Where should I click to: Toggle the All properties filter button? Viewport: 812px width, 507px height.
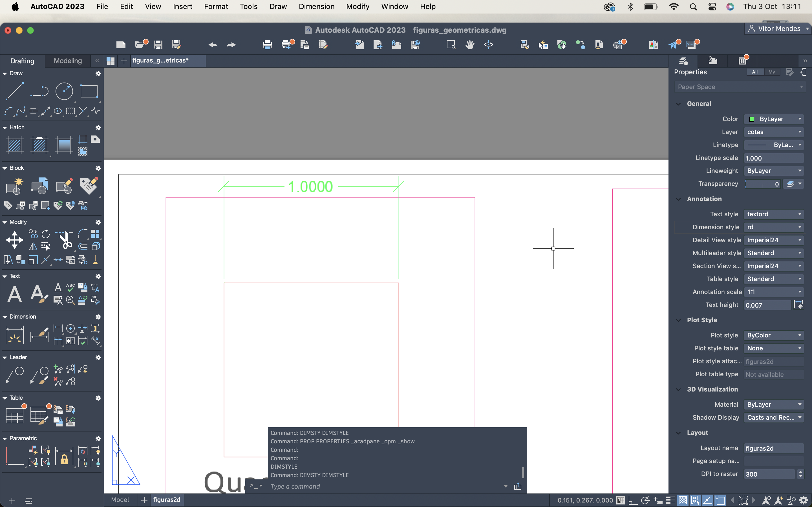pos(754,72)
